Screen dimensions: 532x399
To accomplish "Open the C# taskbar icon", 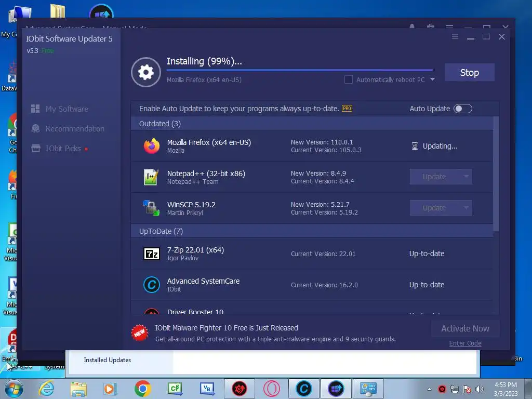I will (x=175, y=389).
